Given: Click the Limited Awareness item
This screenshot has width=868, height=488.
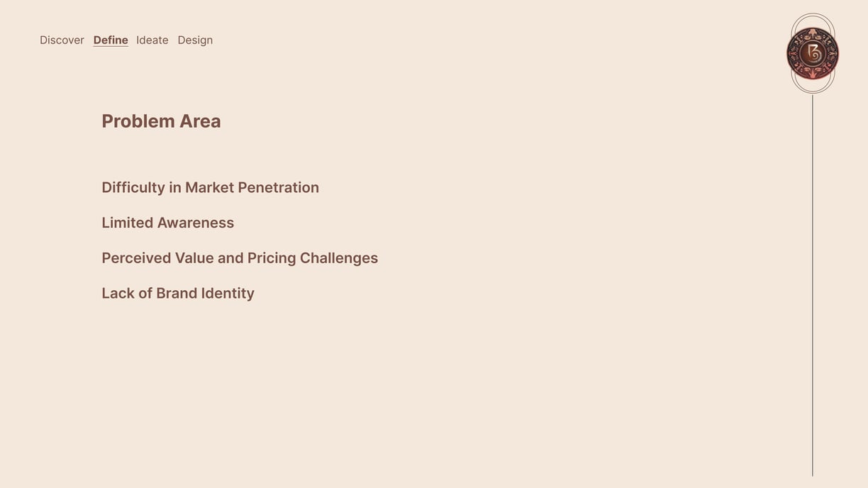Looking at the screenshot, I should [x=167, y=223].
